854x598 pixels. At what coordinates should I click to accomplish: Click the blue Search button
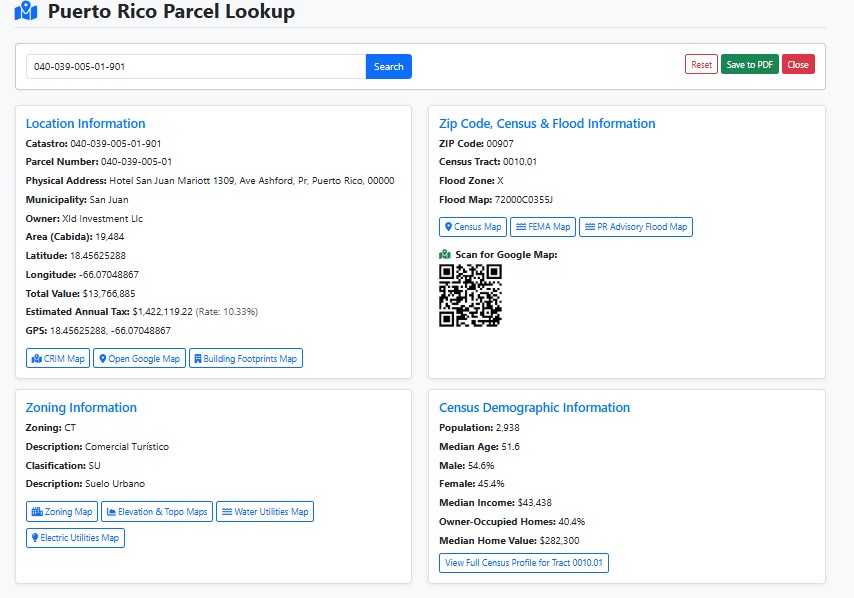point(388,67)
